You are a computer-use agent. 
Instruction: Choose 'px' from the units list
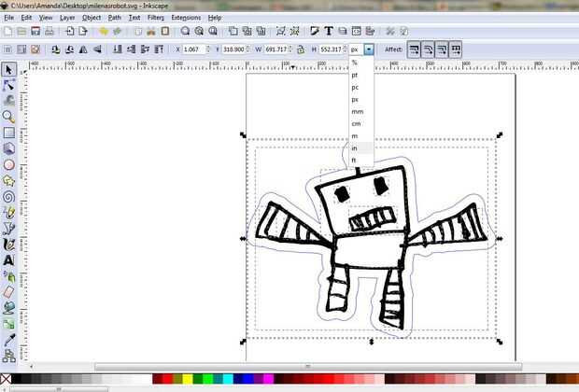361,99
